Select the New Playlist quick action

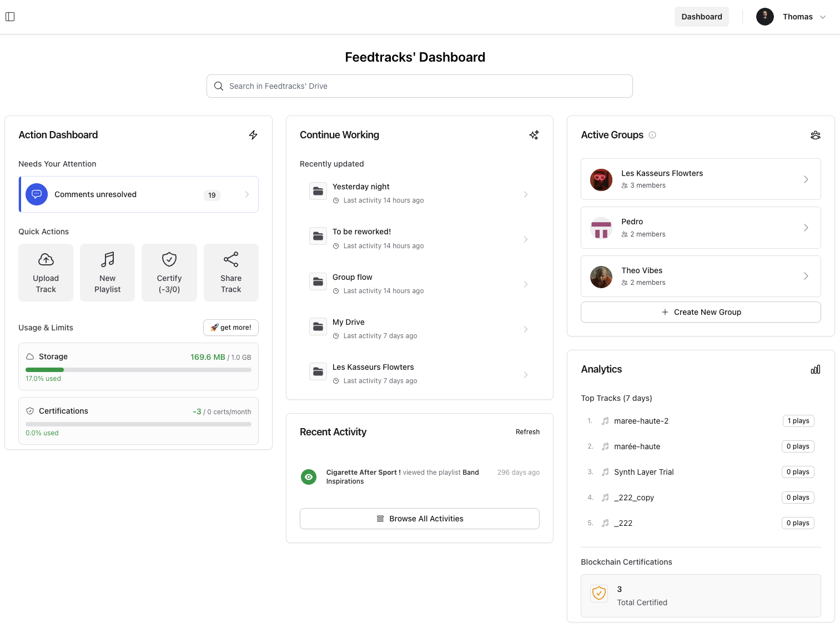[107, 272]
